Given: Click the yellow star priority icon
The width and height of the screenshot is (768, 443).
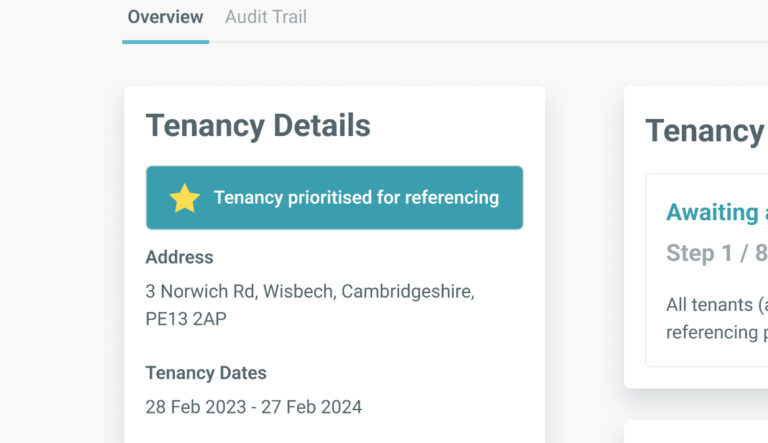Looking at the screenshot, I should click(x=185, y=198).
